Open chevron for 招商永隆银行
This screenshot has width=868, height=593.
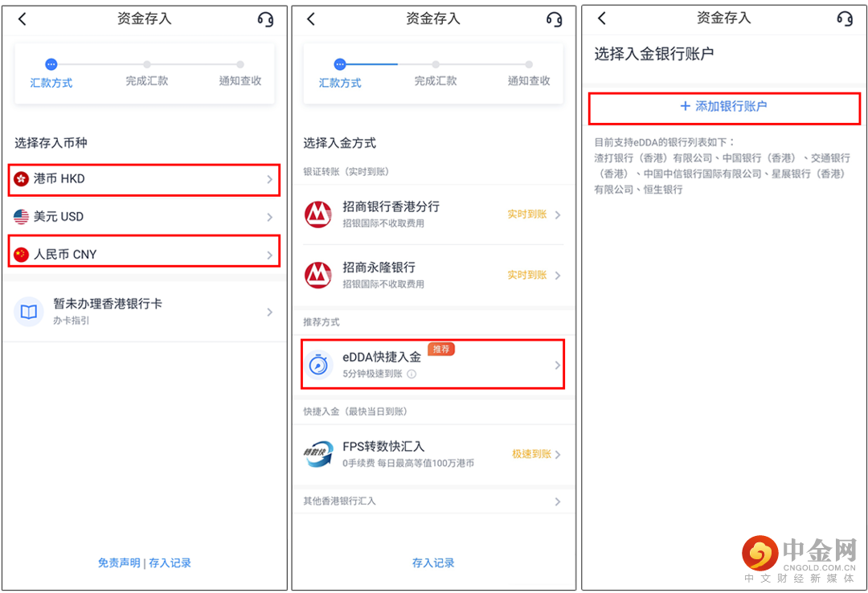[x=558, y=276]
